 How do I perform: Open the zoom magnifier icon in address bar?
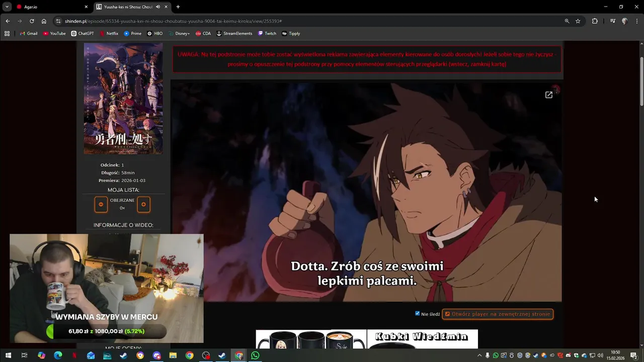567,21
